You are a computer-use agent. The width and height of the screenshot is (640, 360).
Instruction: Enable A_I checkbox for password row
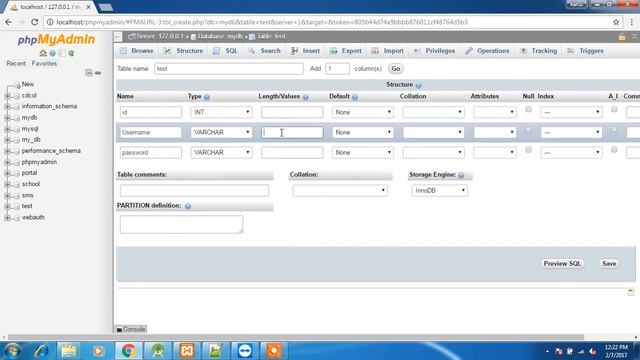[614, 150]
